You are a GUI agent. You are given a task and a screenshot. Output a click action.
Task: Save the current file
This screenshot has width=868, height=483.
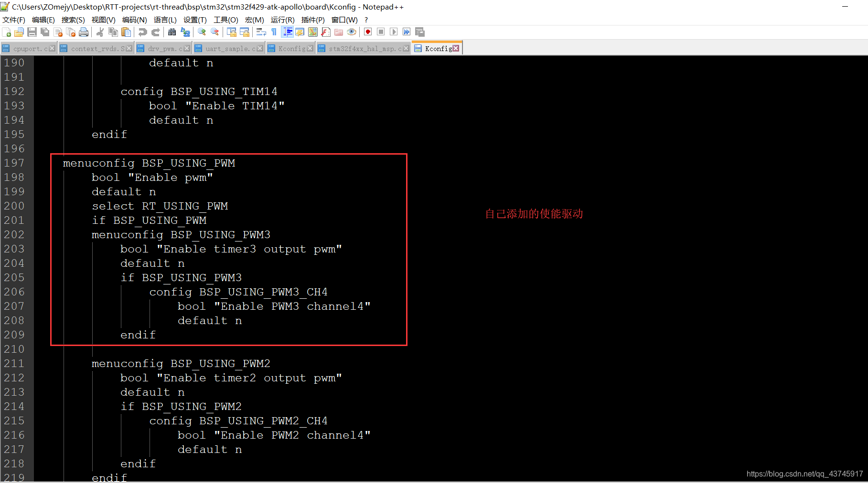tap(32, 32)
